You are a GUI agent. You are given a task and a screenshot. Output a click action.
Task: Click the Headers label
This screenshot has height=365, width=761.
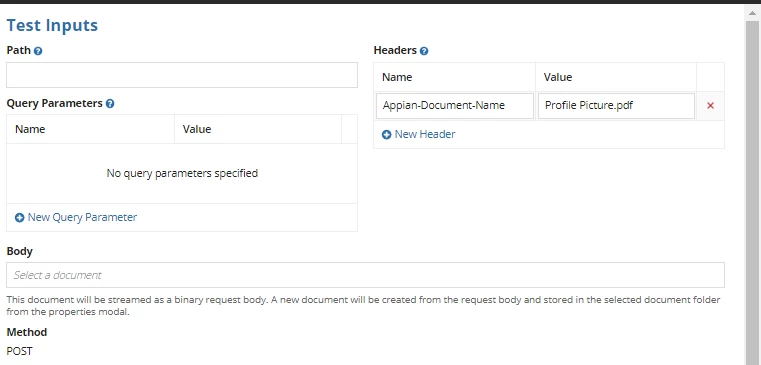click(x=395, y=50)
